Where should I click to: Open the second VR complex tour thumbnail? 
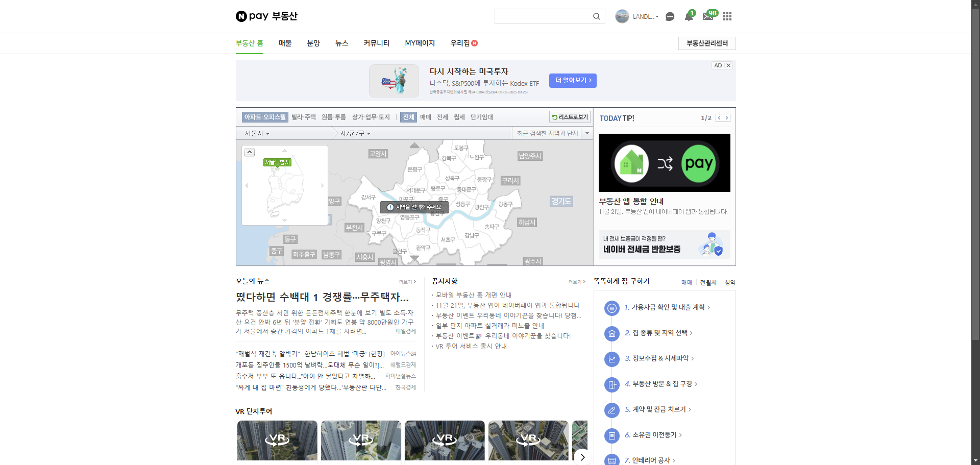tap(361, 440)
